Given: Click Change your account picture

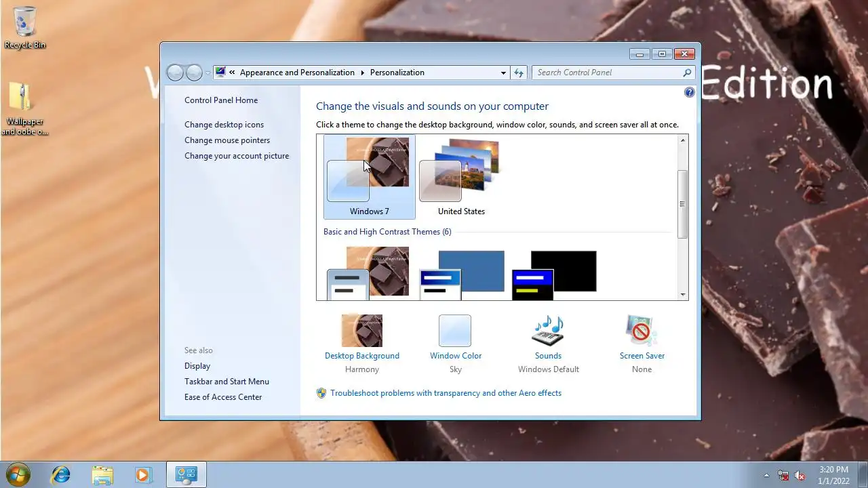Looking at the screenshot, I should pos(237,156).
